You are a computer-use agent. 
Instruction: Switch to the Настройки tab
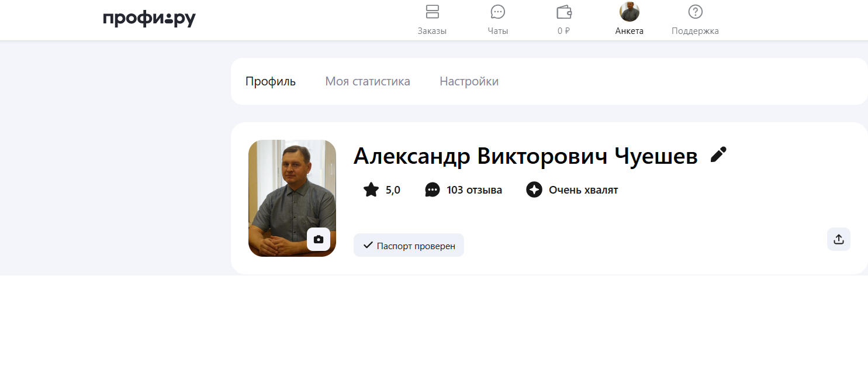coord(469,81)
